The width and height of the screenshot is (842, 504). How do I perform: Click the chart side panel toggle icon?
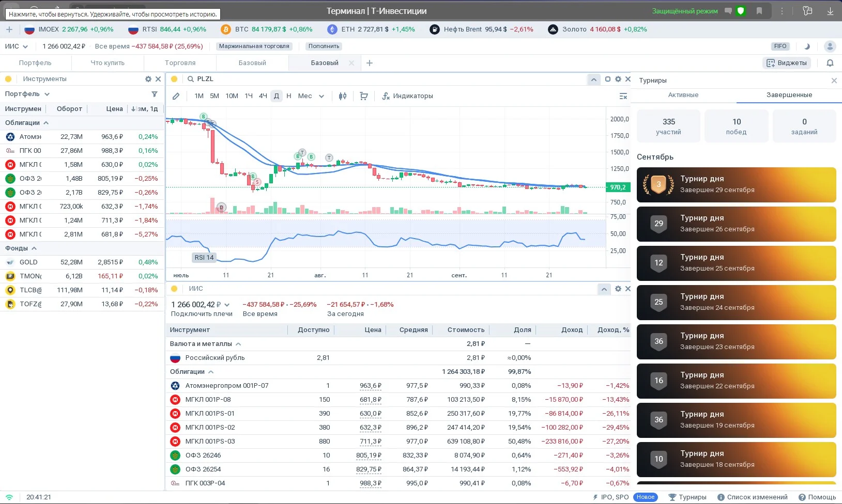click(623, 96)
